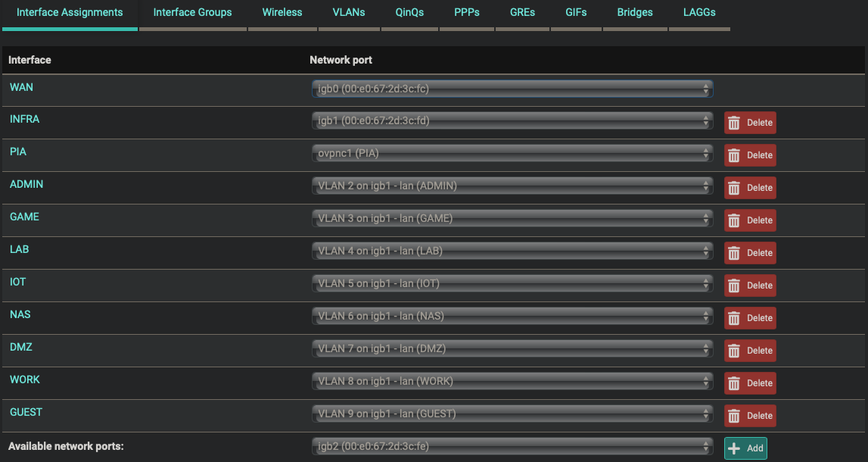Open the Interface Groups tab
Viewport: 868px width, 462px height.
(192, 12)
